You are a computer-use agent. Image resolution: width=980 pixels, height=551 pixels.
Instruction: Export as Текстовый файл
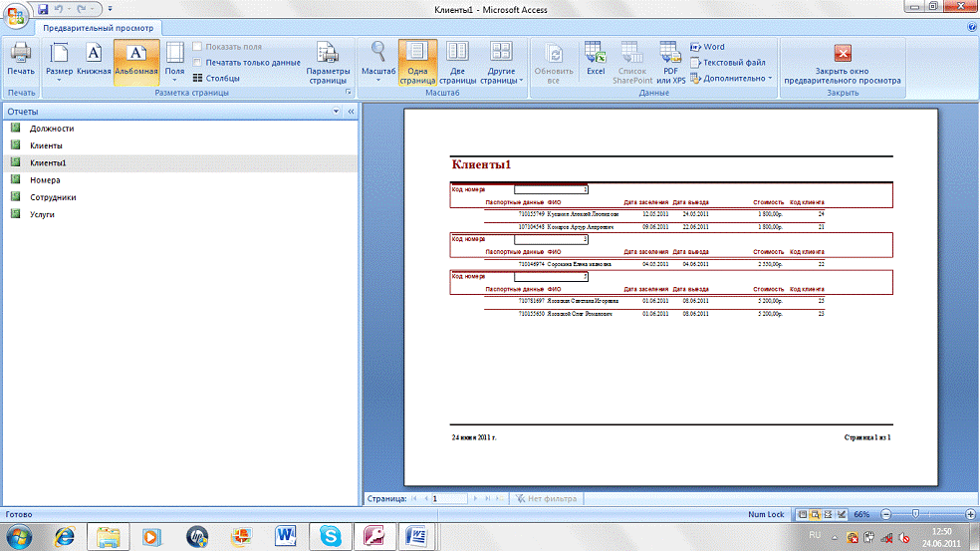point(728,62)
